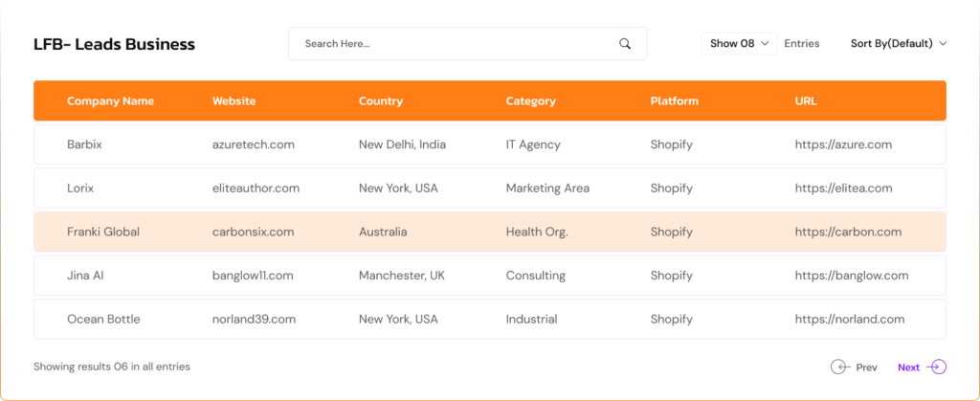Open the https://carbon.com URL
Image resolution: width=980 pixels, height=401 pixels.
[x=848, y=232]
